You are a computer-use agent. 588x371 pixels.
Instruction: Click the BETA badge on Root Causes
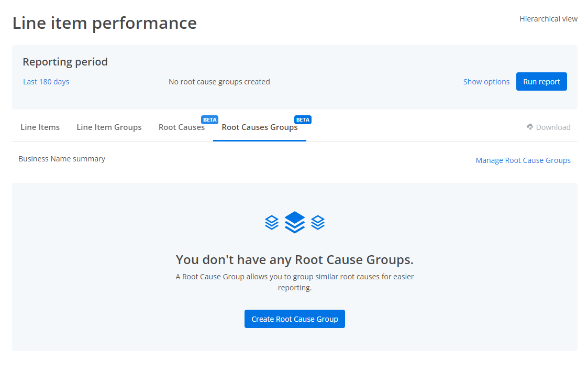click(209, 119)
